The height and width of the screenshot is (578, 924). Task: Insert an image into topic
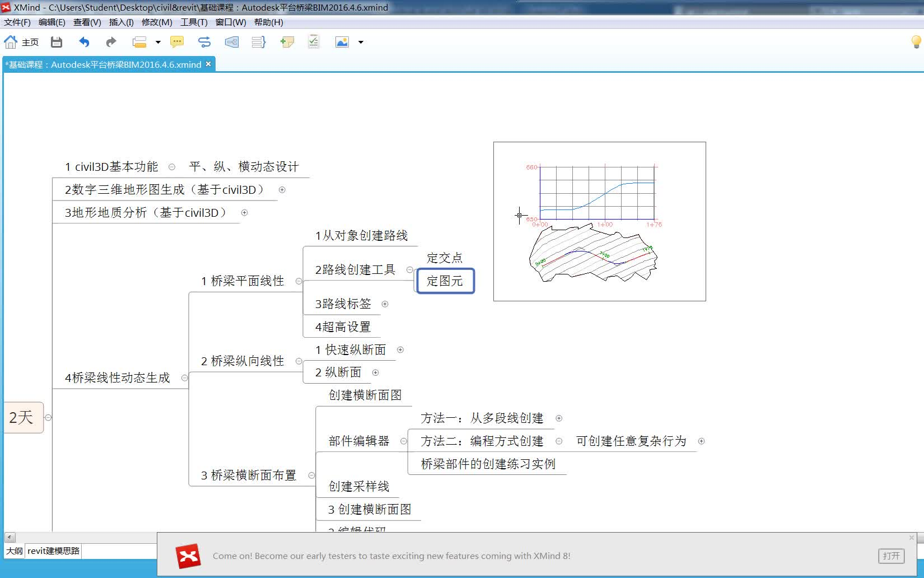click(x=342, y=42)
